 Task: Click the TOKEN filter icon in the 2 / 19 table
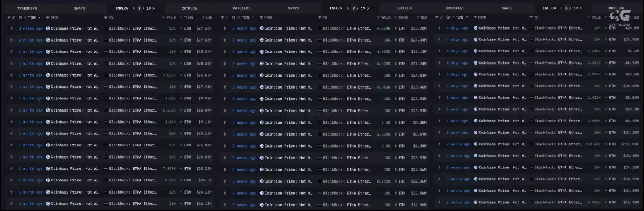(x=395, y=17)
